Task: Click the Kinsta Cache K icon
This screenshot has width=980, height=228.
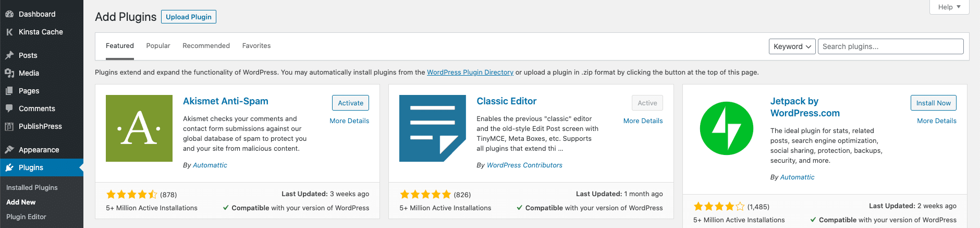Action: click(9, 32)
